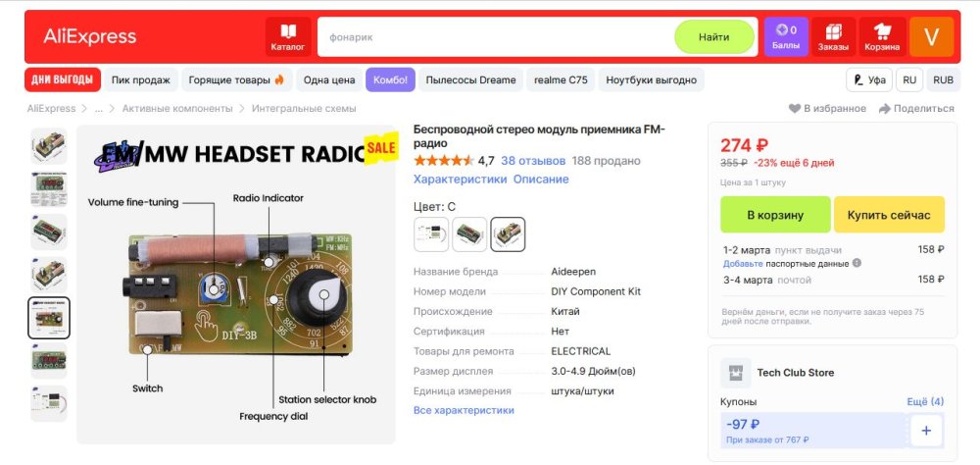
Task: Click the search field containing фонарик
Action: (x=496, y=37)
